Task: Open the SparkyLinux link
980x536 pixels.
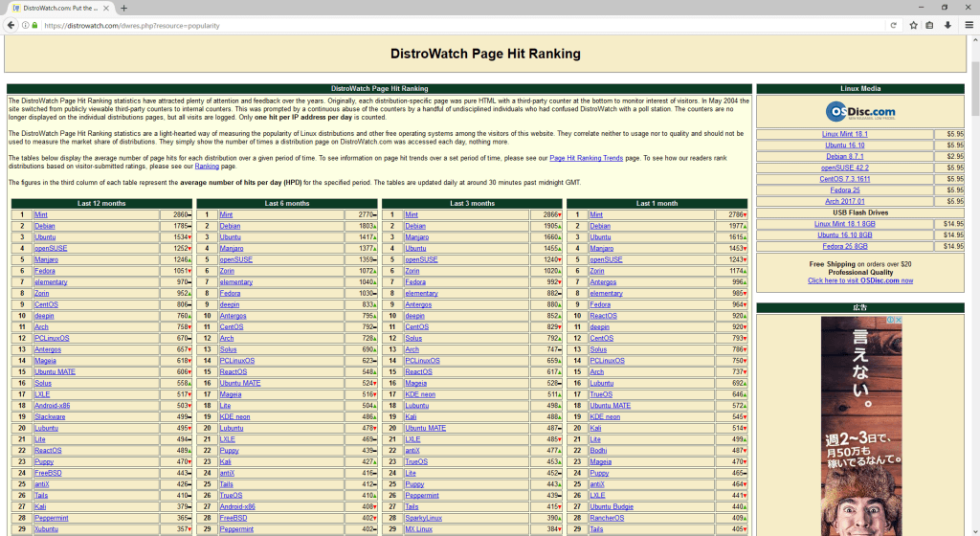Action: tap(423, 519)
